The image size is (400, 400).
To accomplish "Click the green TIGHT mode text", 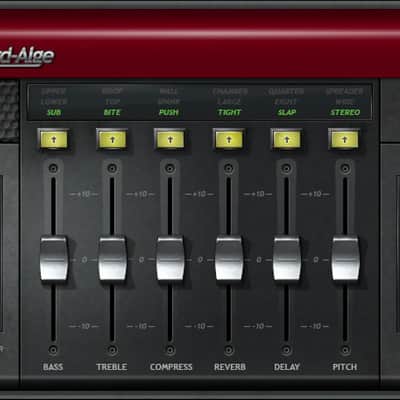I will click(x=229, y=112).
